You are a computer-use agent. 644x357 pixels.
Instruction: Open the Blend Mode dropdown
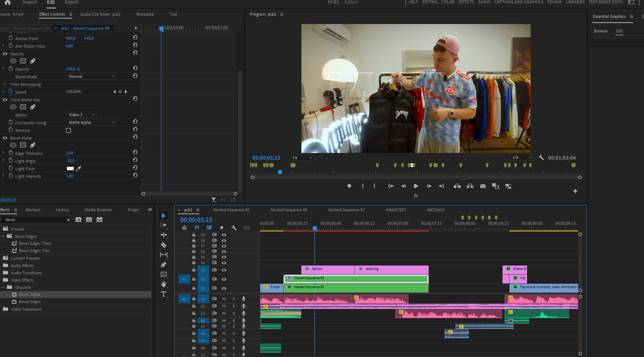(91, 76)
